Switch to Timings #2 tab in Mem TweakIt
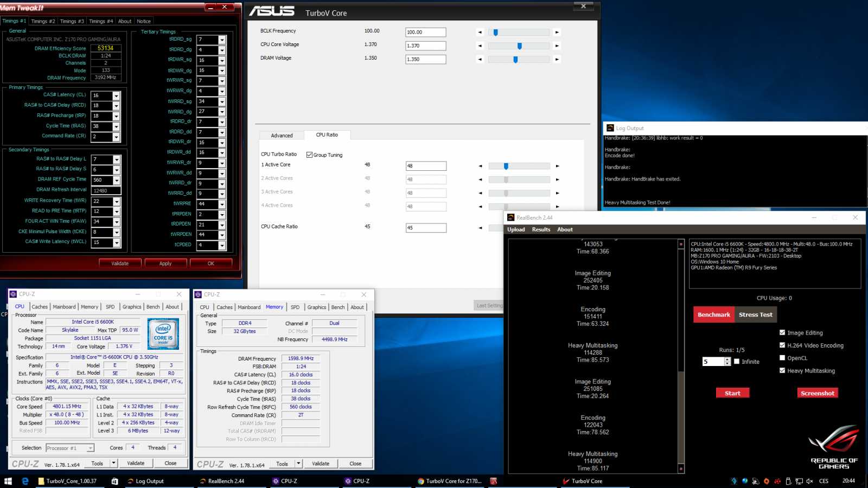The height and width of the screenshot is (488, 868). tap(43, 21)
